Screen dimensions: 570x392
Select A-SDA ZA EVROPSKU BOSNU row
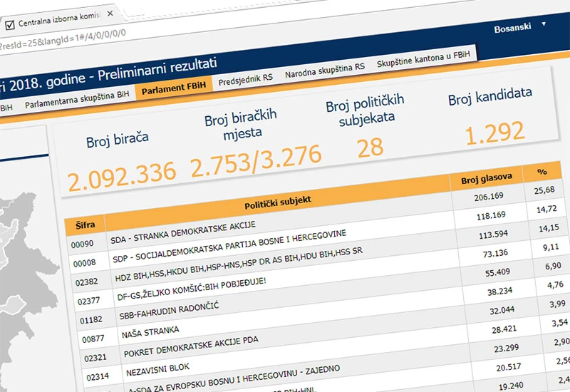point(234,378)
